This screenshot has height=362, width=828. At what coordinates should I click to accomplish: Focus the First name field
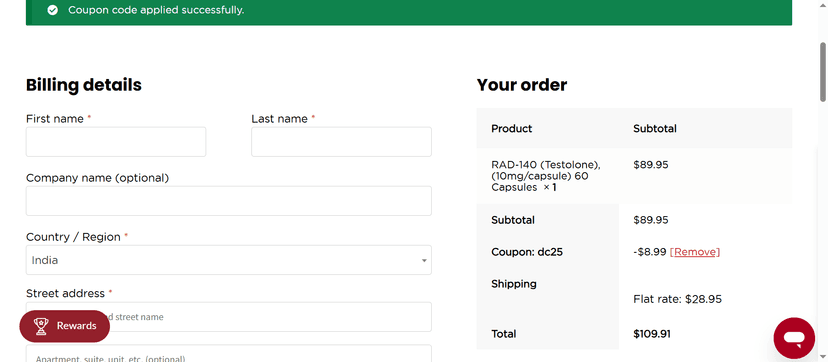point(116,142)
